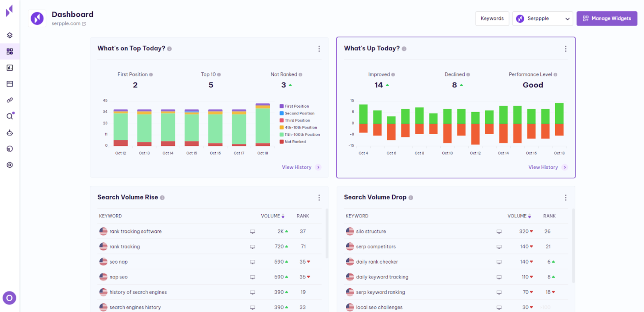The image size is (644, 312).
Task: Open the target settings icon in sidebar
Action: coord(10,165)
